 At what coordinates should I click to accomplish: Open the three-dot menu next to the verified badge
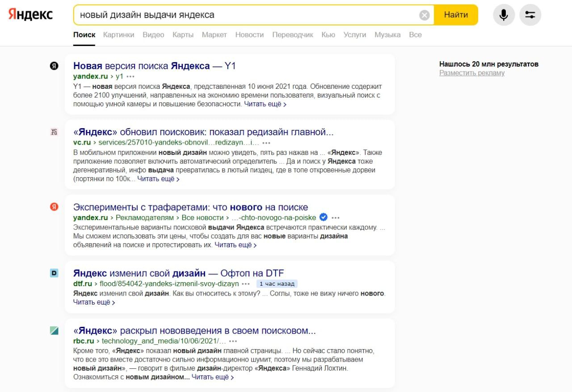coord(336,218)
